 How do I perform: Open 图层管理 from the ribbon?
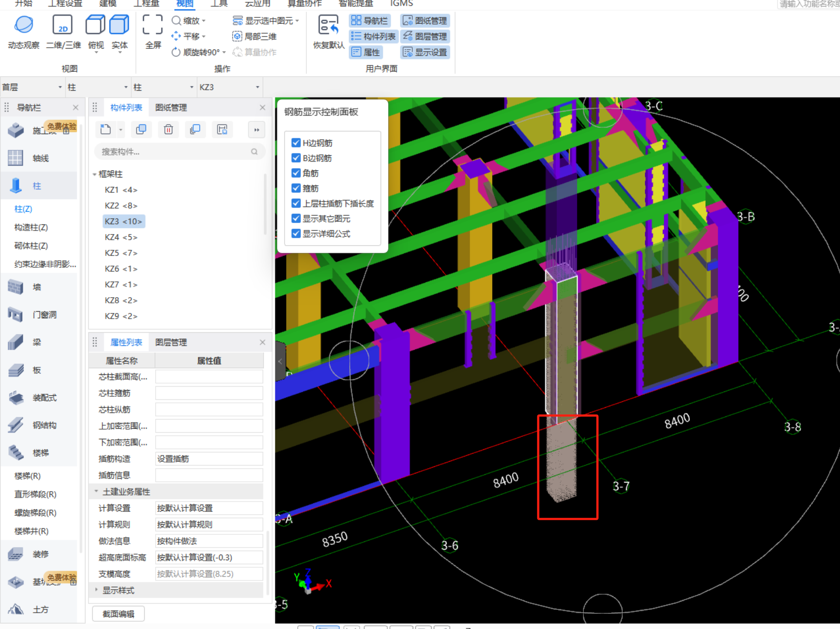click(x=425, y=36)
